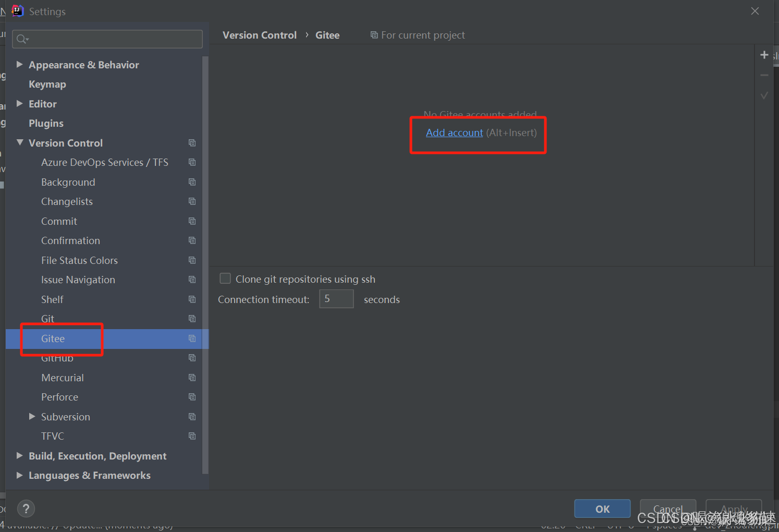Viewport: 779px width, 532px height.
Task: Click the help question mark button
Action: tap(26, 509)
